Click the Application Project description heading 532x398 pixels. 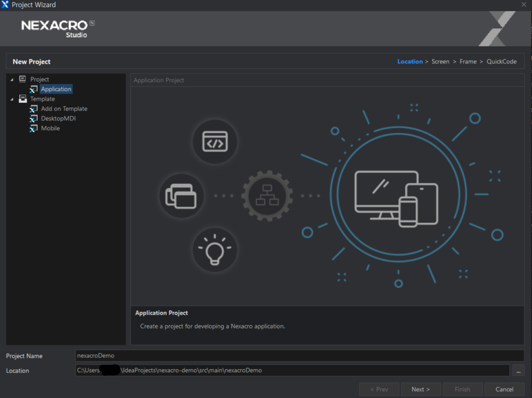(x=162, y=313)
